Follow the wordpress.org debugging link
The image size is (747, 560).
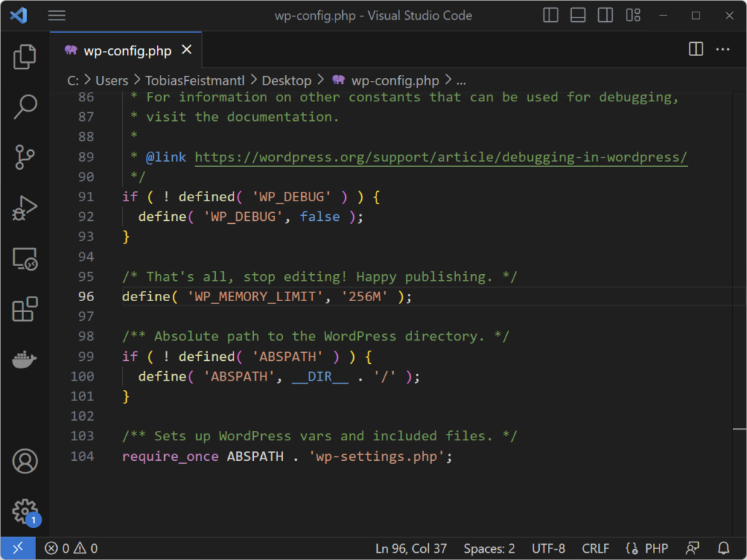441,157
